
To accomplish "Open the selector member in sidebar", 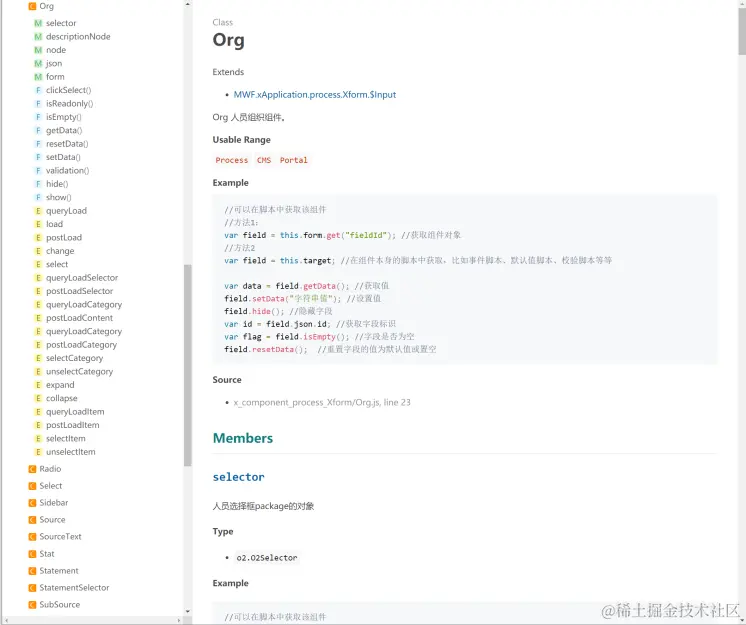I will tap(61, 23).
